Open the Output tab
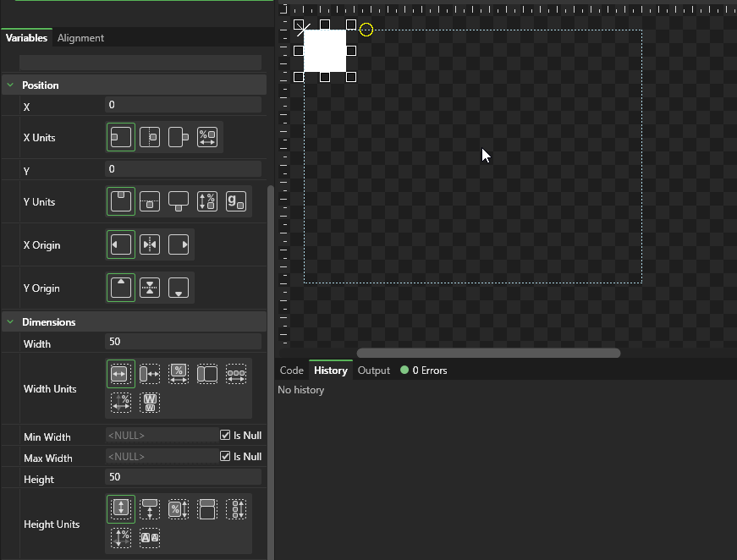This screenshot has width=737, height=560. 373,371
